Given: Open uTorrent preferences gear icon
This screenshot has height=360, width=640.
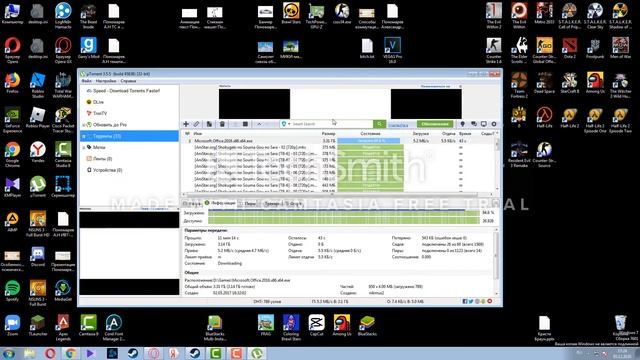Looking at the screenshot, I should coord(494,124).
